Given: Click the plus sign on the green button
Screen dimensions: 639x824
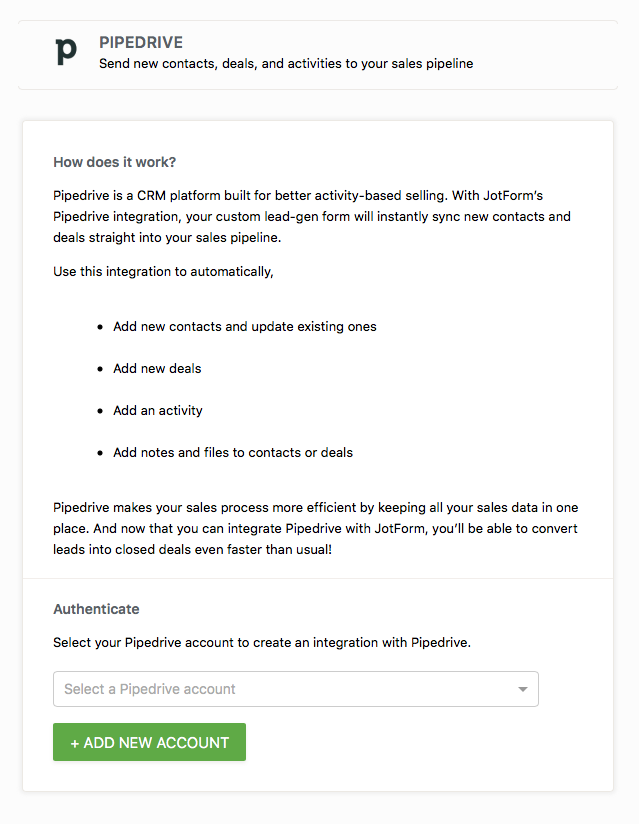Looking at the screenshot, I should click(x=75, y=743).
